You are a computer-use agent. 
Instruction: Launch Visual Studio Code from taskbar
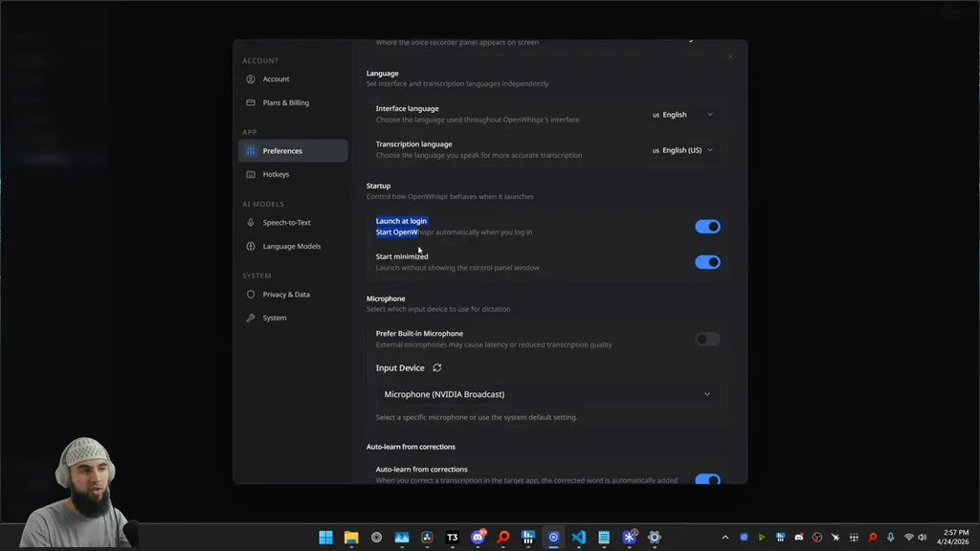[x=579, y=538]
